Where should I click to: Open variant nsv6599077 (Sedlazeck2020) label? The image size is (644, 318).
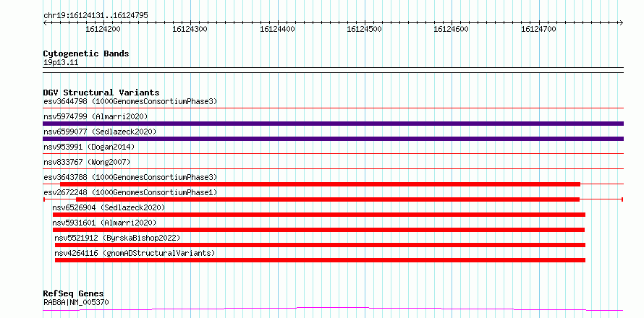coord(100,132)
